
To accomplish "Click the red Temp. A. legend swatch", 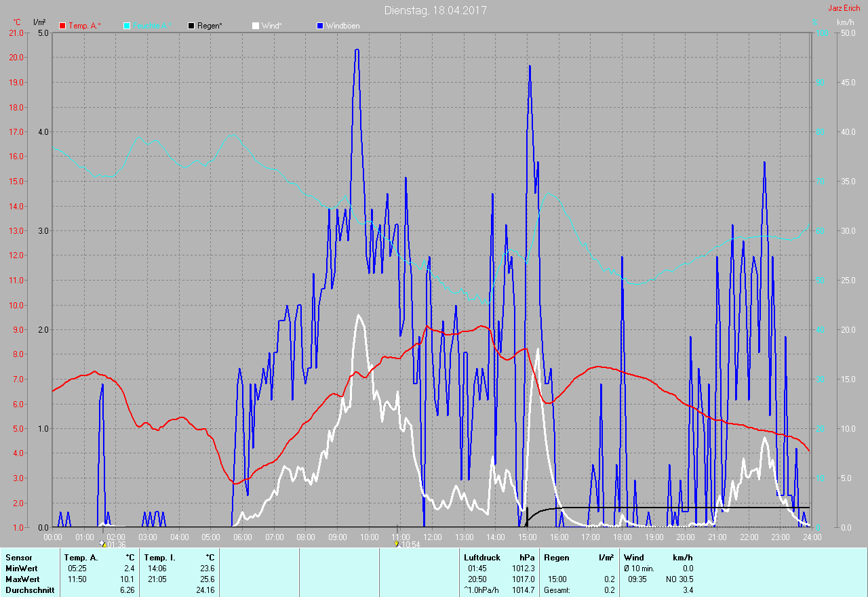I will pyautogui.click(x=62, y=26).
